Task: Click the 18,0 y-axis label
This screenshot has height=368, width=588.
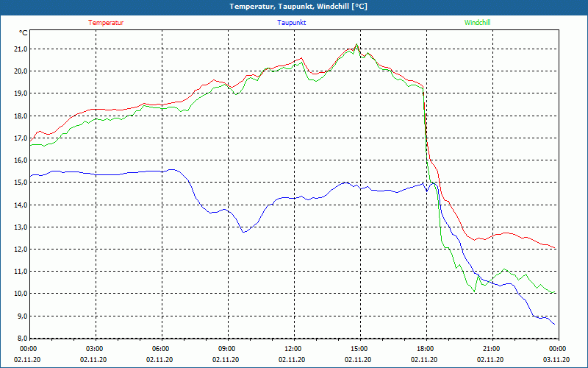Action: point(21,116)
